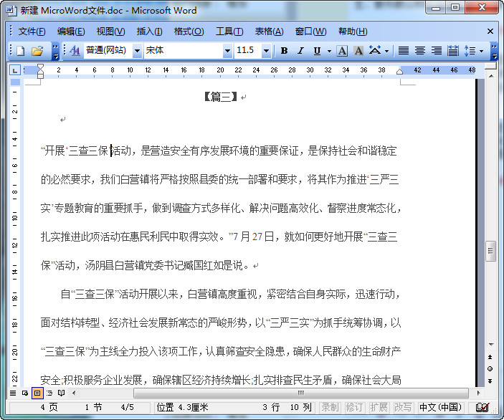Expand Formatting toolbar options chevron

point(495,52)
